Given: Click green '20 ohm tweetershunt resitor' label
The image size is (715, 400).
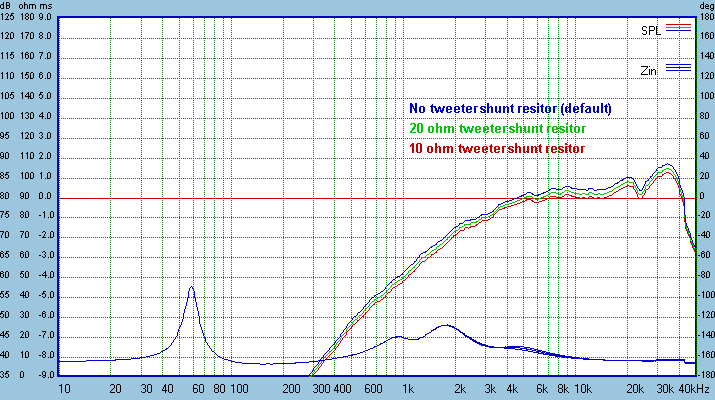Looking at the screenshot, I should tap(498, 128).
